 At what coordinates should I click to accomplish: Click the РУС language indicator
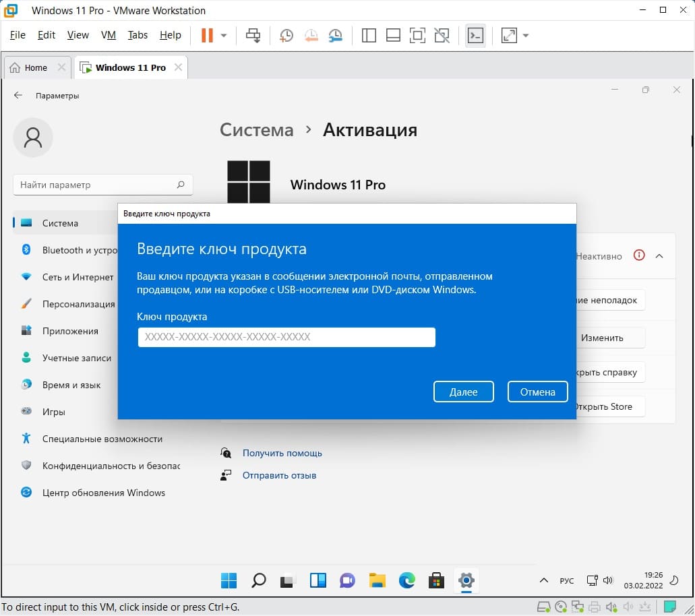pyautogui.click(x=566, y=580)
